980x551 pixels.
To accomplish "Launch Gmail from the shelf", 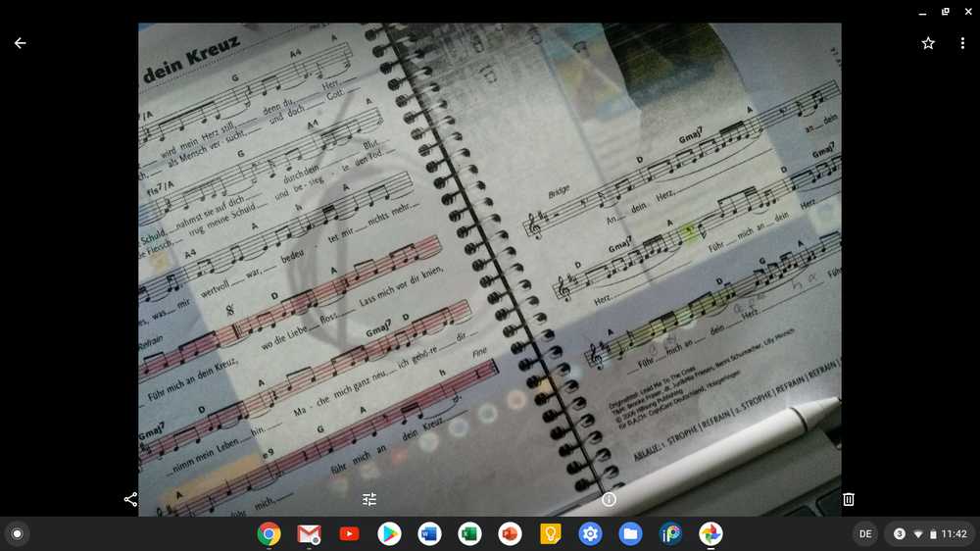I will pyautogui.click(x=309, y=533).
